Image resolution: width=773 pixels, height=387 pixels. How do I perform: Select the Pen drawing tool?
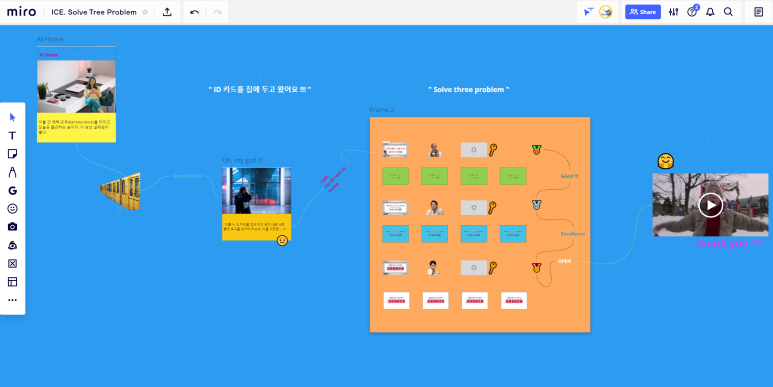(x=12, y=172)
